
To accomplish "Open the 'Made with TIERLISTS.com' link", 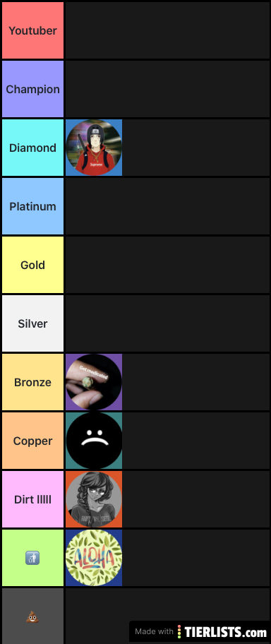I will click(x=200, y=632).
